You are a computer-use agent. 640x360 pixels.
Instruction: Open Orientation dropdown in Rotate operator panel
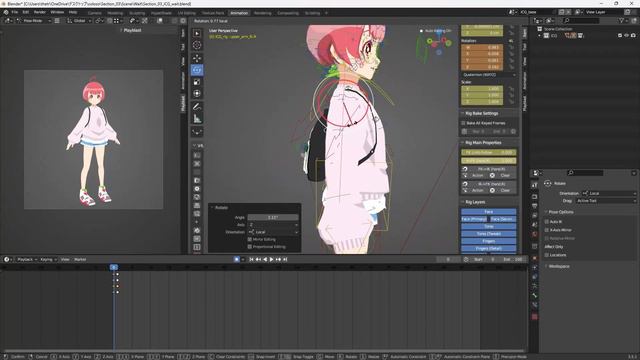[273, 232]
